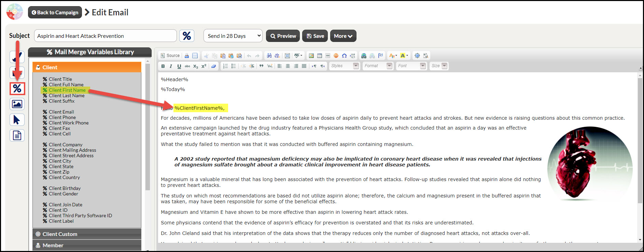This screenshot has height=252, width=644.
Task: Expand the Member variables section
Action: (87, 245)
